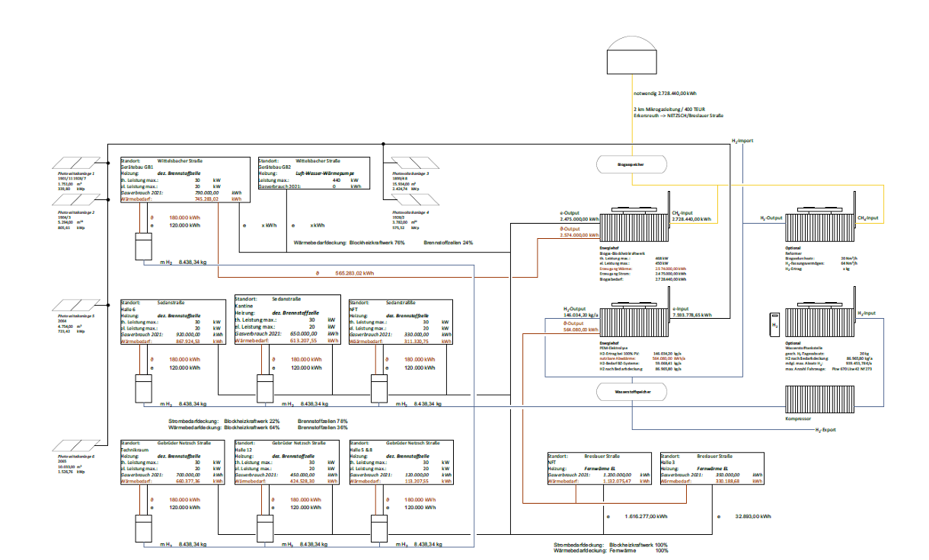The width and height of the screenshot is (929, 560).
Task: Click fuel cell unit below Gerätebau GB1
Action: [x=145, y=247]
